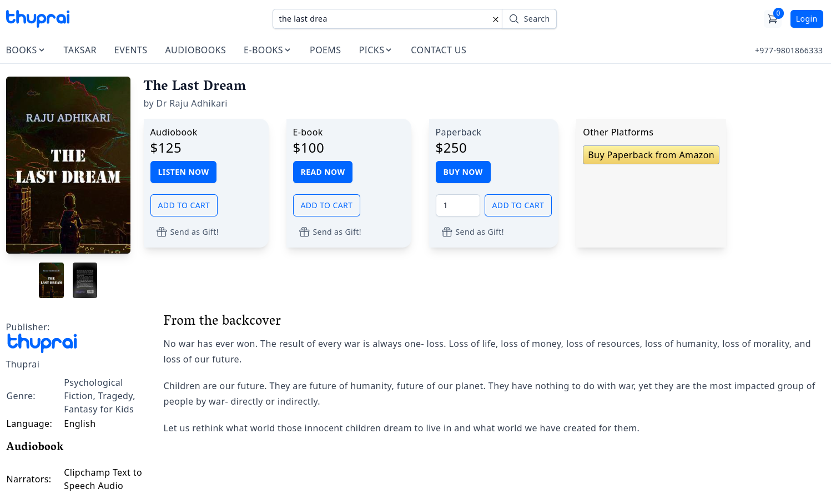831x504 pixels.
Task: Click the gift icon under Paperback
Action: coord(447,232)
